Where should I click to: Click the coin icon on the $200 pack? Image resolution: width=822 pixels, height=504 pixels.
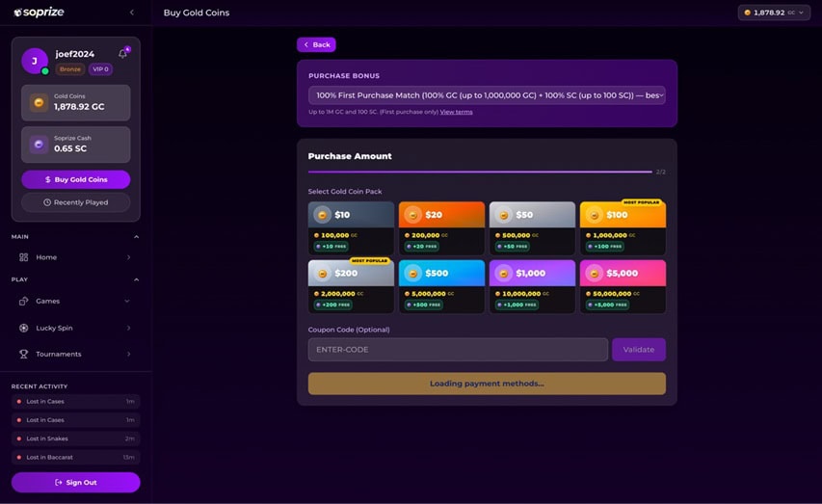click(x=323, y=274)
